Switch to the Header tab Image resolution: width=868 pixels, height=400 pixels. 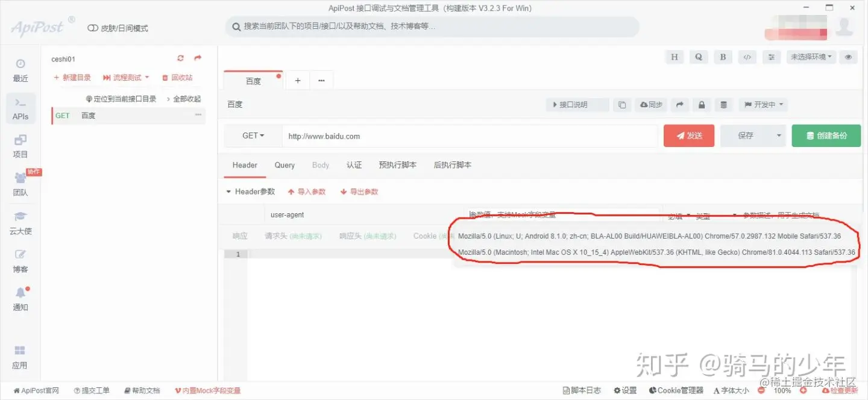245,165
